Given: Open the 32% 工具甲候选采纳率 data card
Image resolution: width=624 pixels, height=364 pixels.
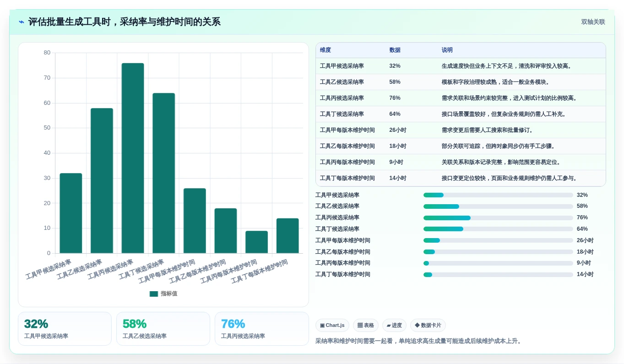Looking at the screenshot, I should coord(65,329).
